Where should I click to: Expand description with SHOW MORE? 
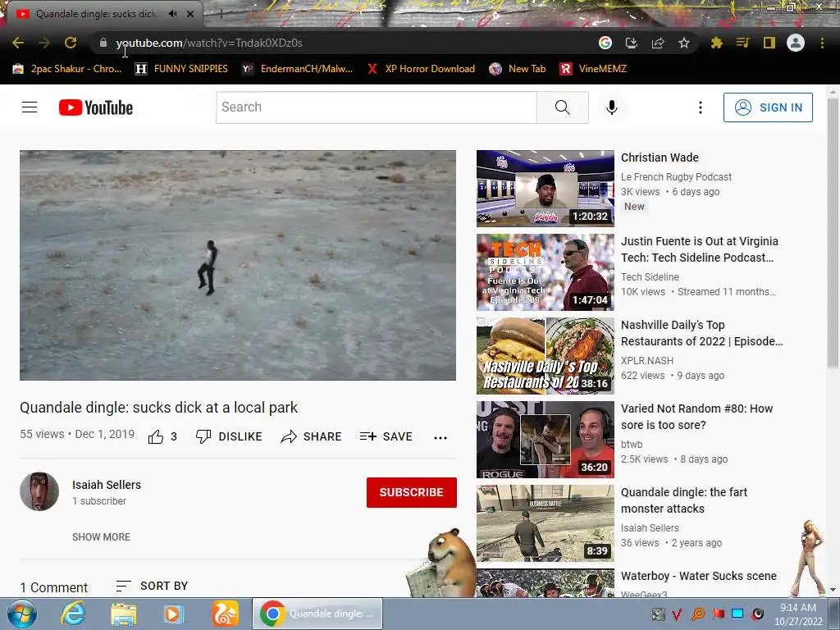point(101,536)
